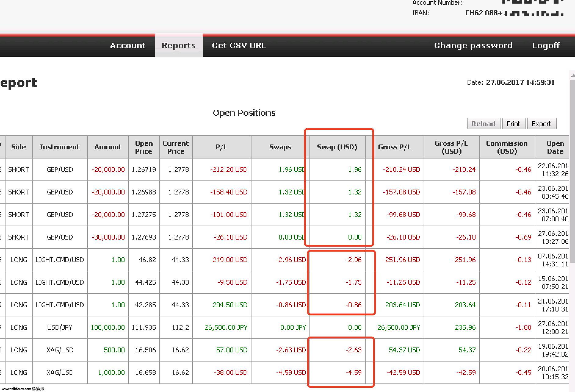
Task: Click the Open Positions heading
Action: click(x=244, y=113)
